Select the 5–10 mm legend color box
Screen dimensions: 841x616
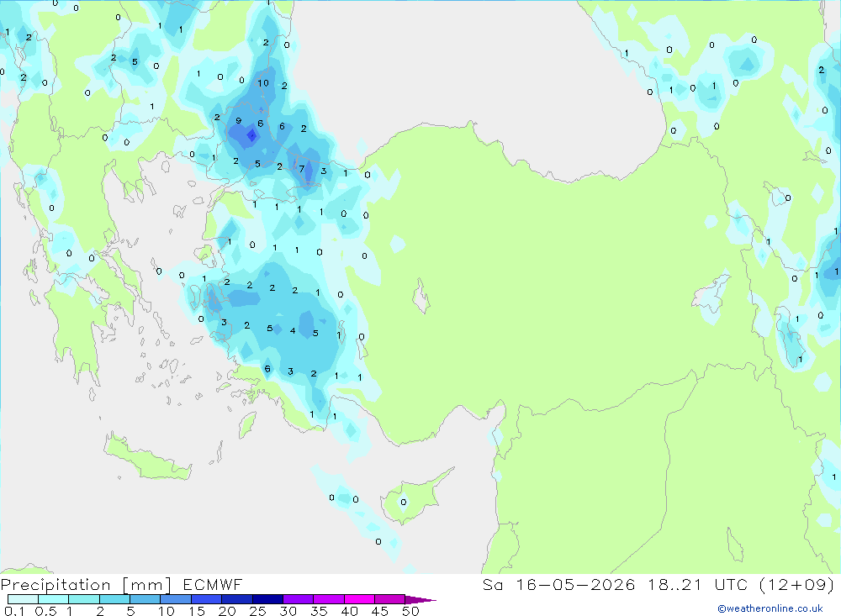point(145,599)
